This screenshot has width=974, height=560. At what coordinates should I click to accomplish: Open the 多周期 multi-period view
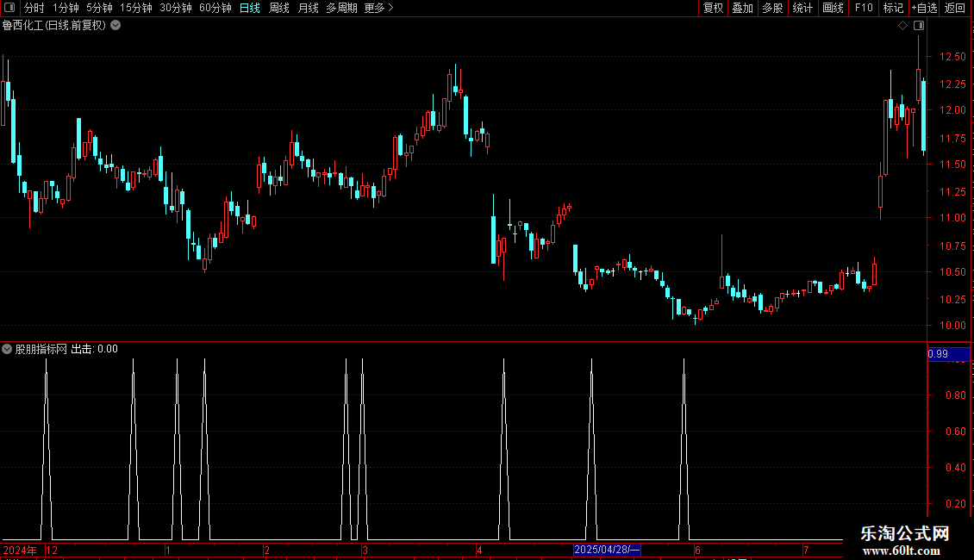341,8
